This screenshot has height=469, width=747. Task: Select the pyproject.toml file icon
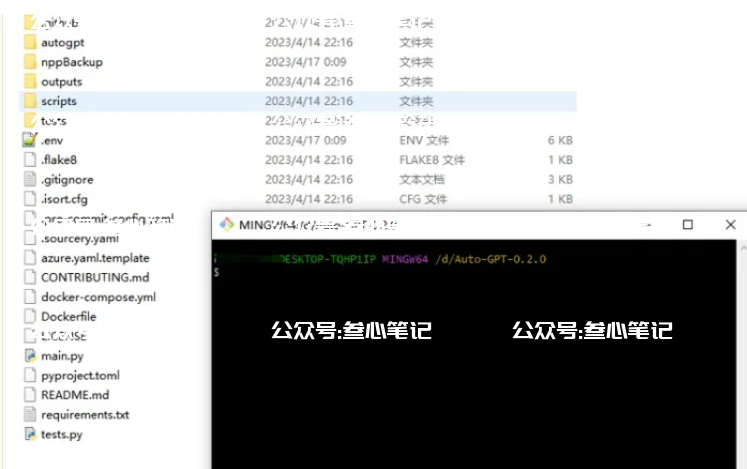[x=30, y=375]
